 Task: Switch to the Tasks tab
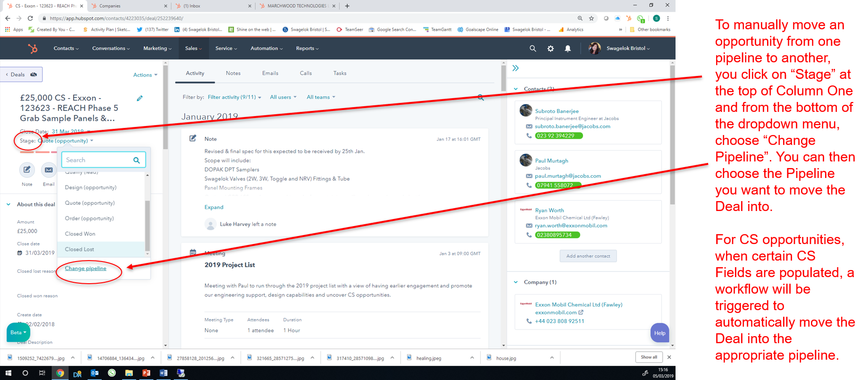point(340,73)
